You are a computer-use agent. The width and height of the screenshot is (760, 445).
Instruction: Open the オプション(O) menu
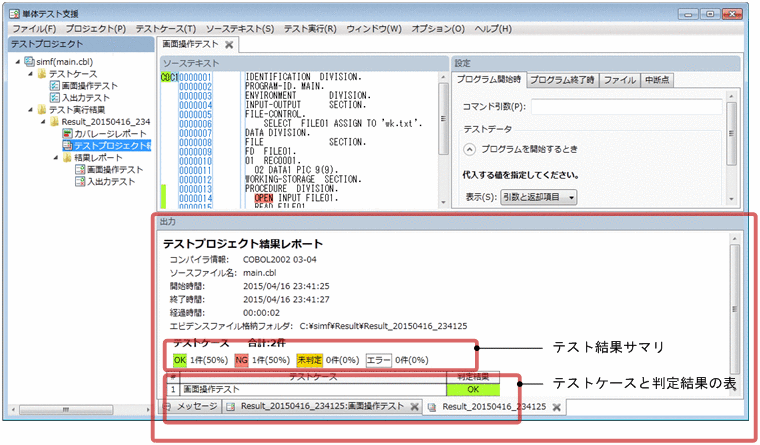click(438, 29)
